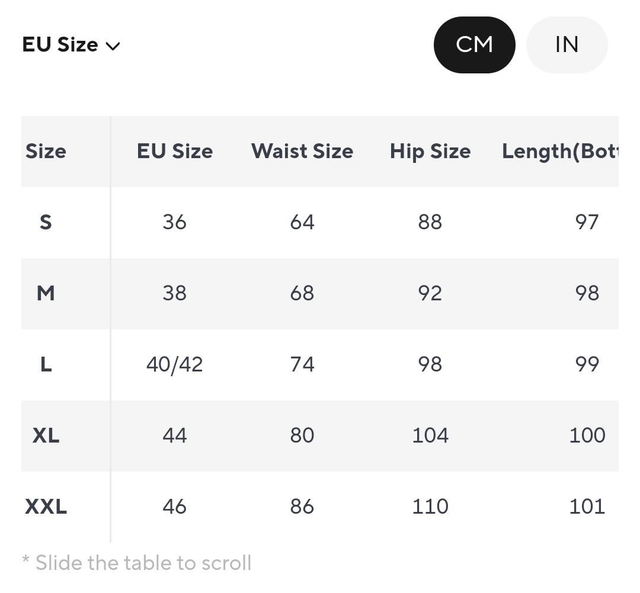Select the S size row label
The image size is (640, 593).
(46, 222)
